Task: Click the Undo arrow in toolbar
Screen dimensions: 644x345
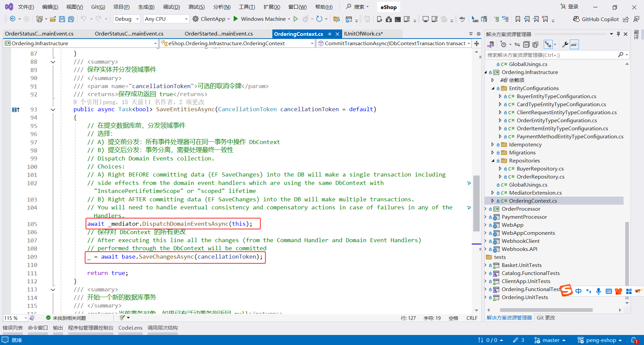Action: pos(84,19)
